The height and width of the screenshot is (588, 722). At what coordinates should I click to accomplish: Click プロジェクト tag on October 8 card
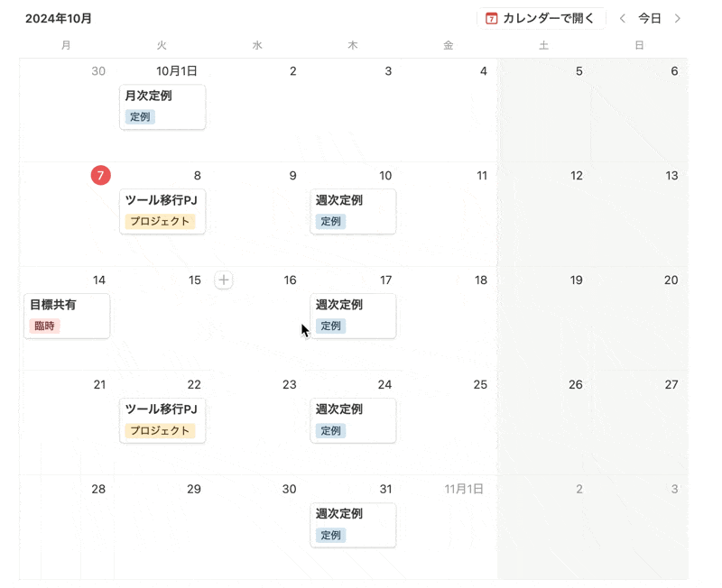pos(160,221)
